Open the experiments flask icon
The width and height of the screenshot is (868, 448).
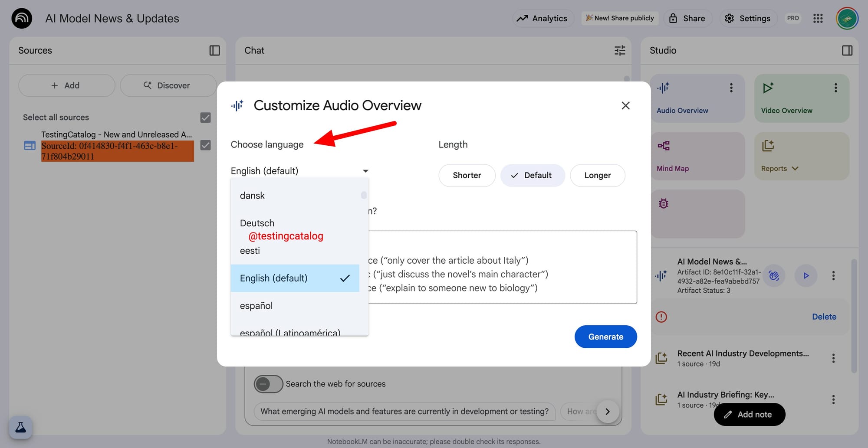click(x=20, y=427)
